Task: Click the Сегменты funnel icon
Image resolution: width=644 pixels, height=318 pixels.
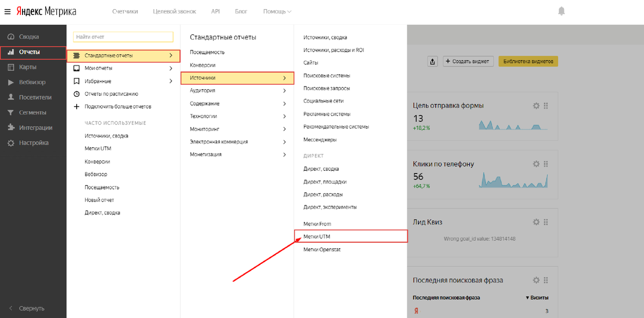Action: 11,113
